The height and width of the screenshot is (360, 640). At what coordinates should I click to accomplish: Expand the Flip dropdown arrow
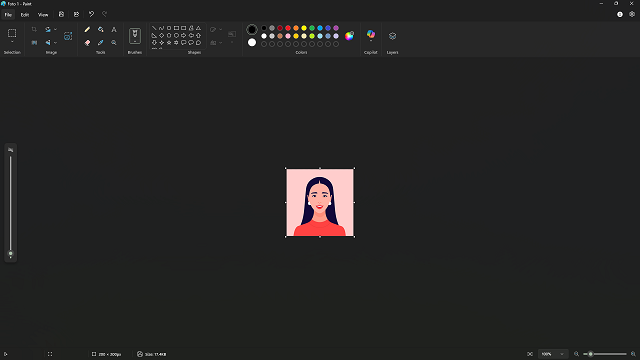(56, 42)
